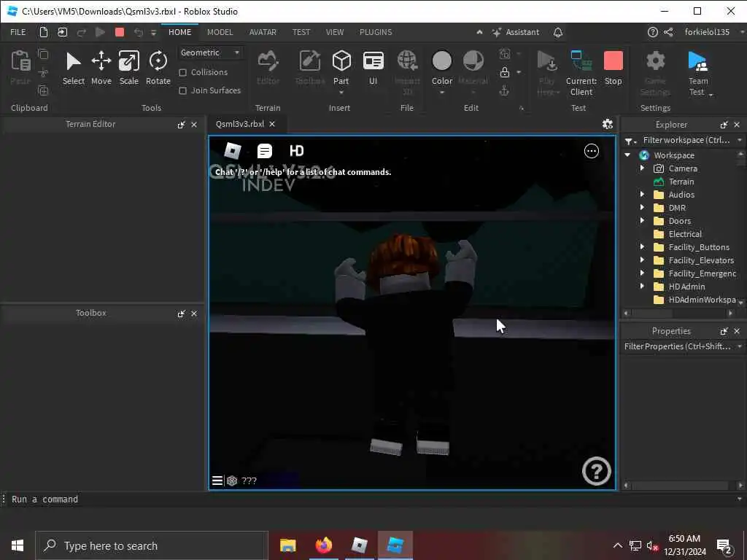The height and width of the screenshot is (560, 747).
Task: Click the share/collaborate icon
Action: click(x=668, y=32)
